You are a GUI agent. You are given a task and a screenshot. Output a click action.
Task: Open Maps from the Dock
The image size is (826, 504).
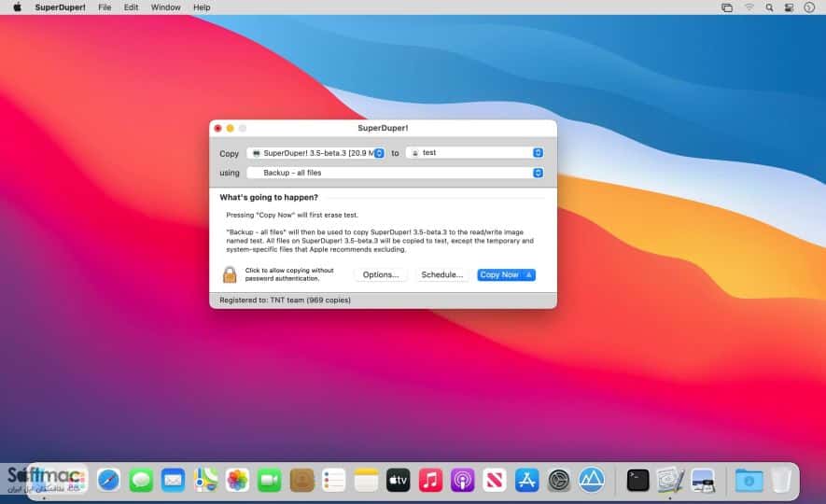(205, 481)
